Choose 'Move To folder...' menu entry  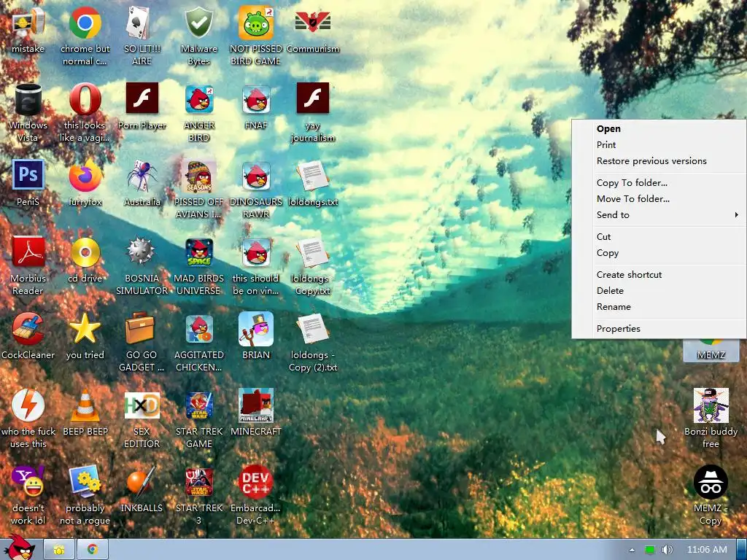click(659, 199)
